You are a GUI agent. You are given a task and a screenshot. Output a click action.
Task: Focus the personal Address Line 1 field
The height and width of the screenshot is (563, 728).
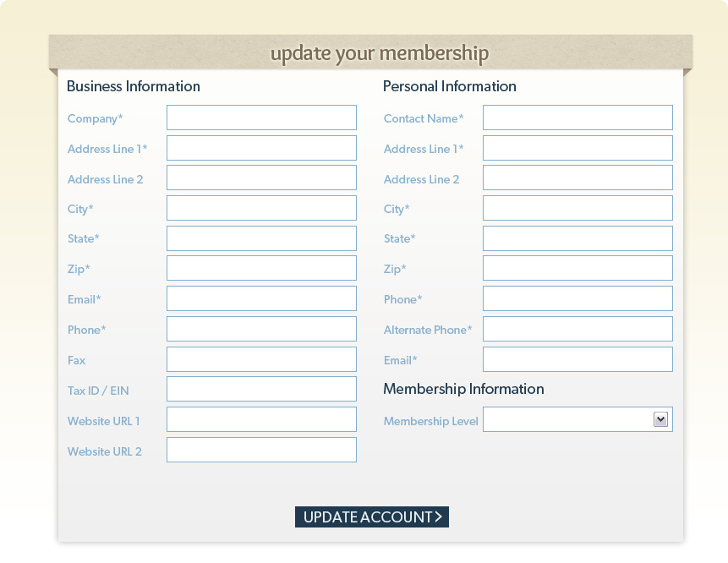tap(577, 148)
